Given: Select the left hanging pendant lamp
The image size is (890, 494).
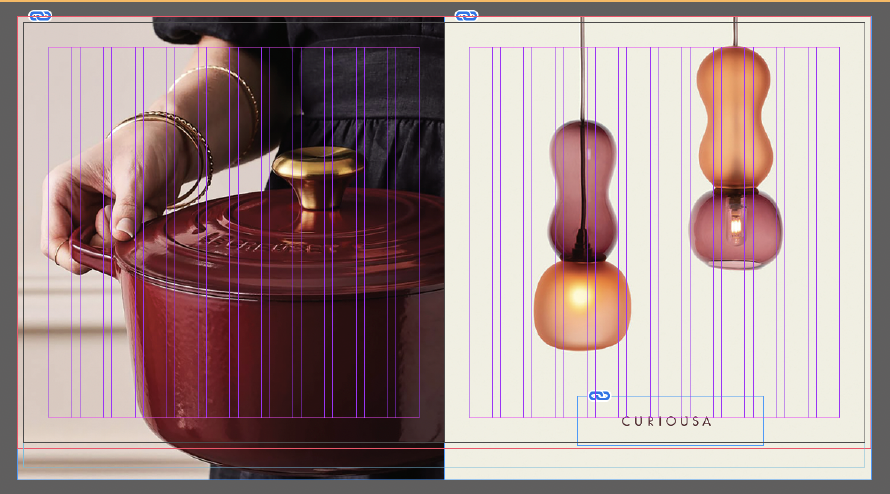Looking at the screenshot, I should point(583,240).
